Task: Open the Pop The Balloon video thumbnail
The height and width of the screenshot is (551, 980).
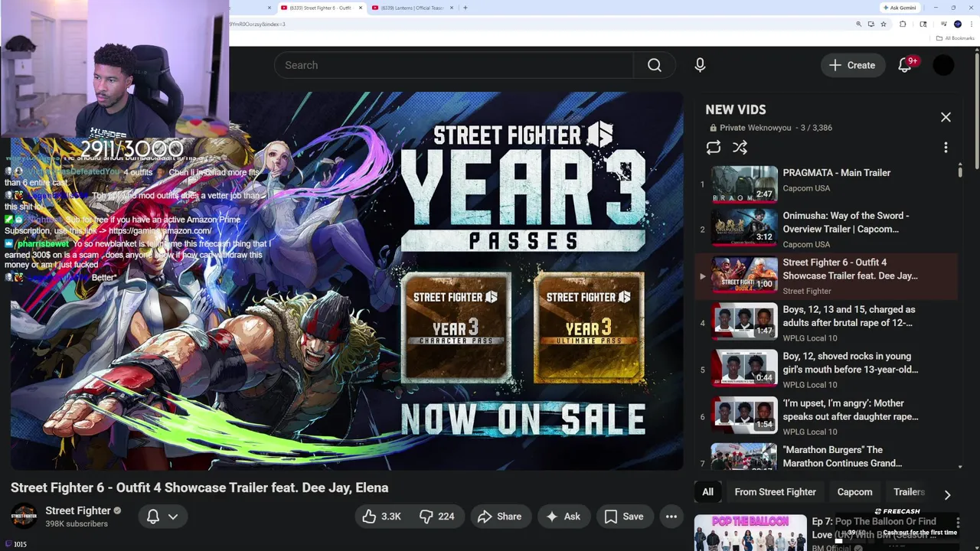Action: [x=750, y=533]
